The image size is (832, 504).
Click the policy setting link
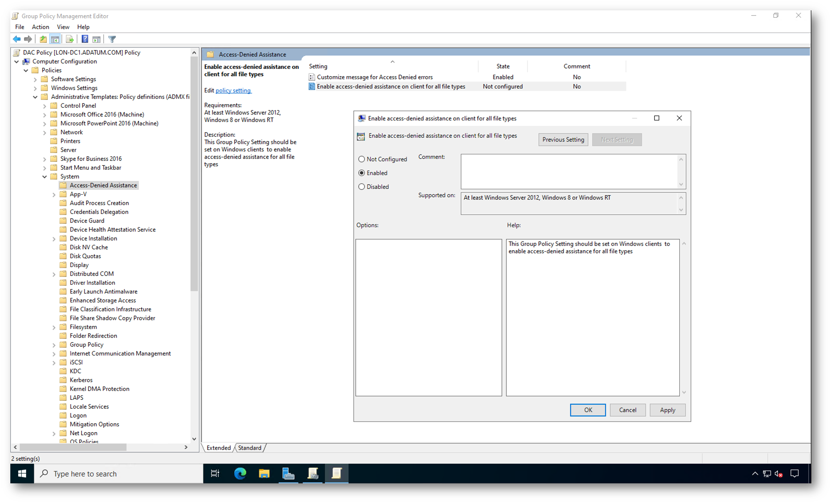click(x=233, y=90)
